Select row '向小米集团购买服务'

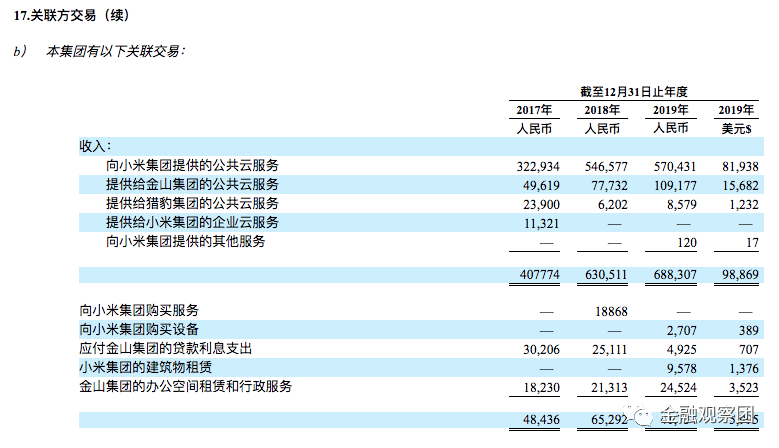(x=139, y=310)
